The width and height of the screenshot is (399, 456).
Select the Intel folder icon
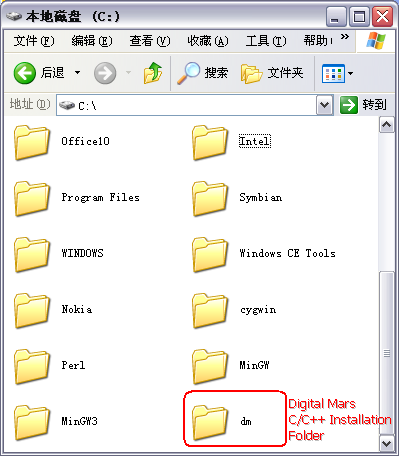click(x=210, y=143)
